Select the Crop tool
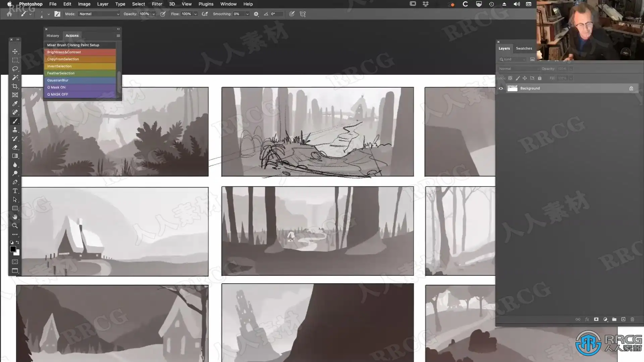 pyautogui.click(x=15, y=86)
